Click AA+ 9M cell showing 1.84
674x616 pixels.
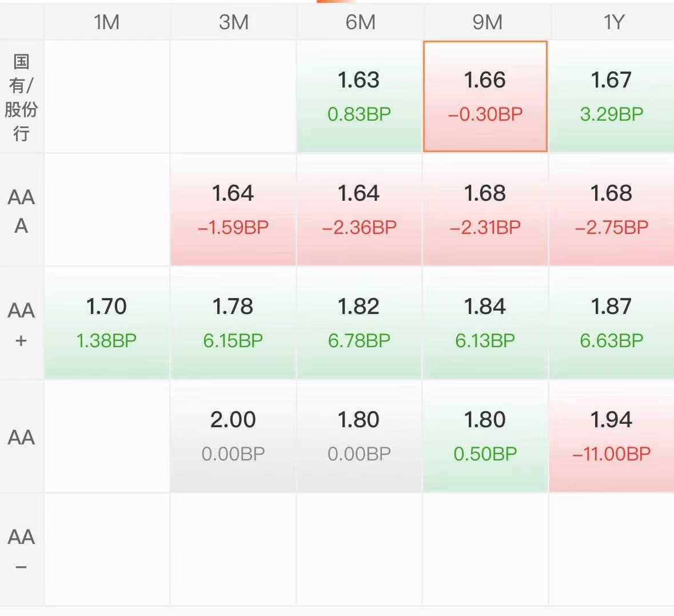click(485, 323)
